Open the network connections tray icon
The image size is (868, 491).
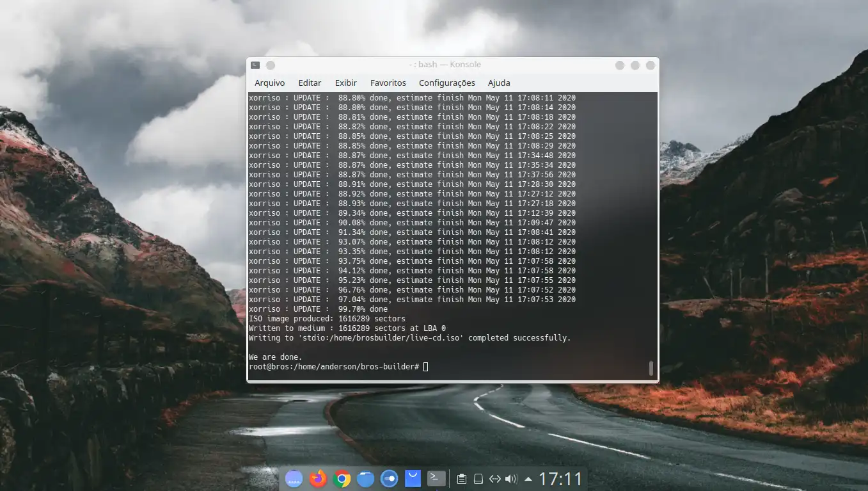(x=494, y=479)
